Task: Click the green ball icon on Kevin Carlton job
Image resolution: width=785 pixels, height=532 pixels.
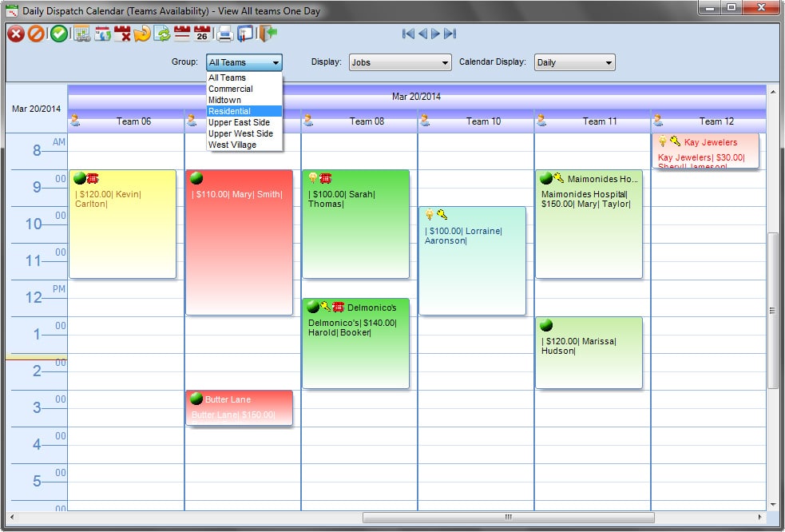Action: click(x=80, y=178)
